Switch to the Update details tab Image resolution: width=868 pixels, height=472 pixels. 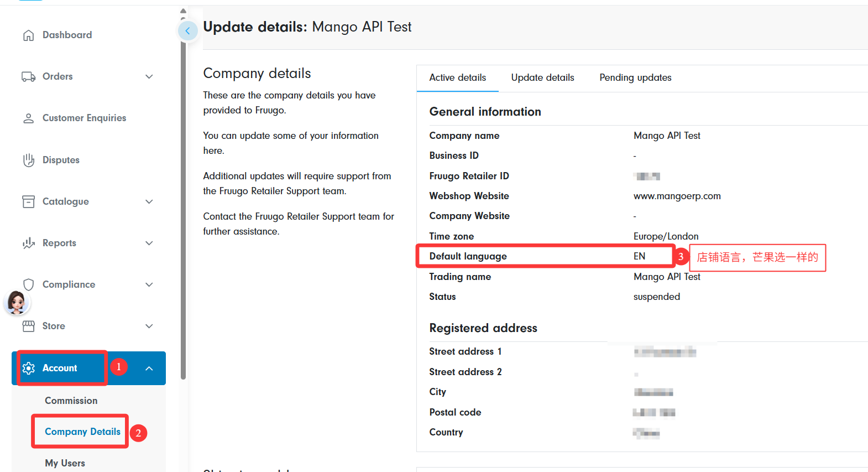(542, 77)
